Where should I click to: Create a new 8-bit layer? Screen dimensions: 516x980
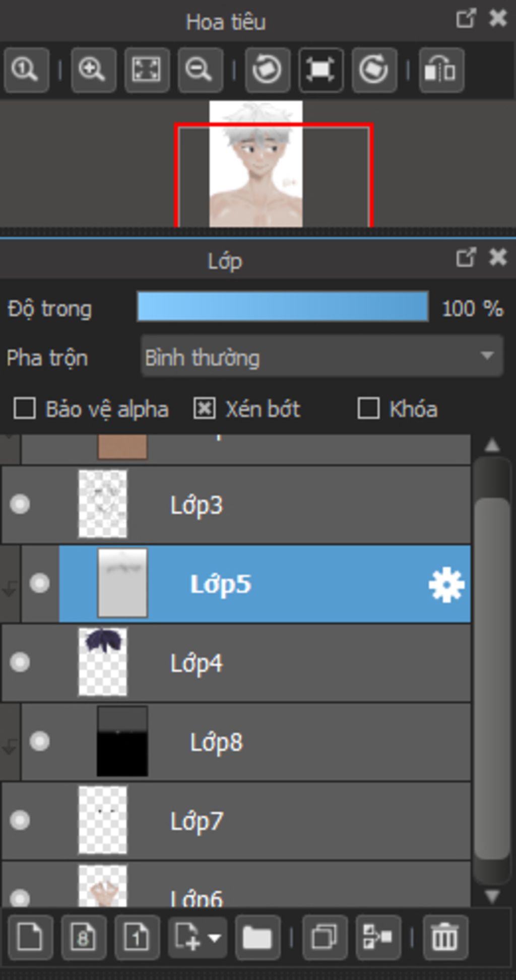(x=84, y=938)
